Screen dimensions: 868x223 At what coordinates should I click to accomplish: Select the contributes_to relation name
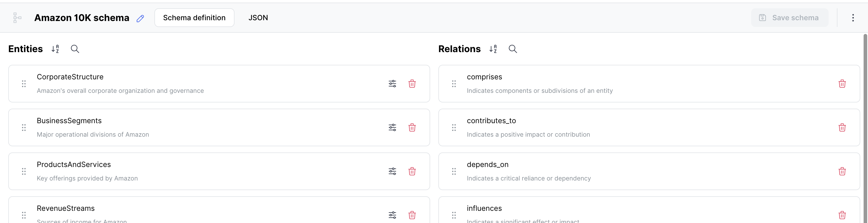[491, 121]
